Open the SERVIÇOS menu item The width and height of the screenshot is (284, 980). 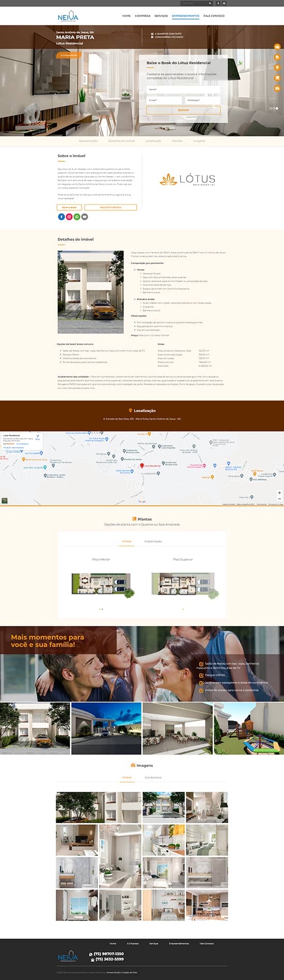point(161,16)
